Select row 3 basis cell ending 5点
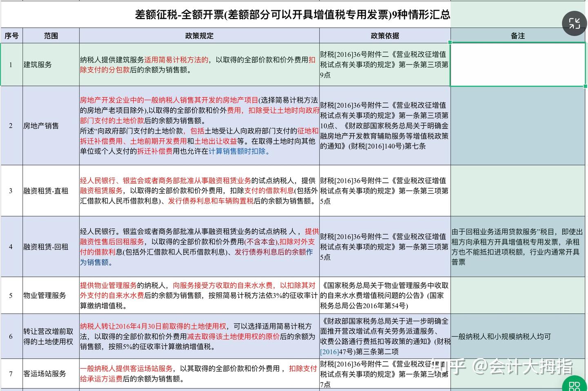588x391 pixels. point(385,191)
